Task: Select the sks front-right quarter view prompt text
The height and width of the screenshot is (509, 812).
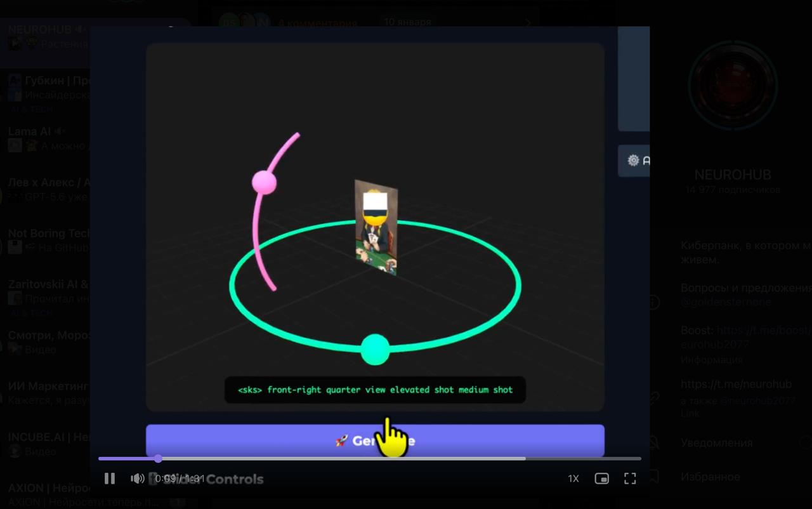Action: coord(375,390)
